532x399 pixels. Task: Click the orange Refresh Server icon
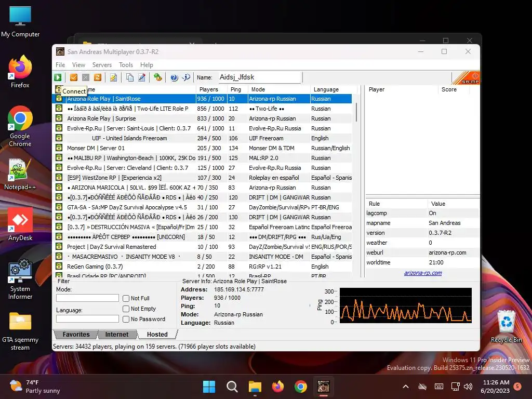97,77
